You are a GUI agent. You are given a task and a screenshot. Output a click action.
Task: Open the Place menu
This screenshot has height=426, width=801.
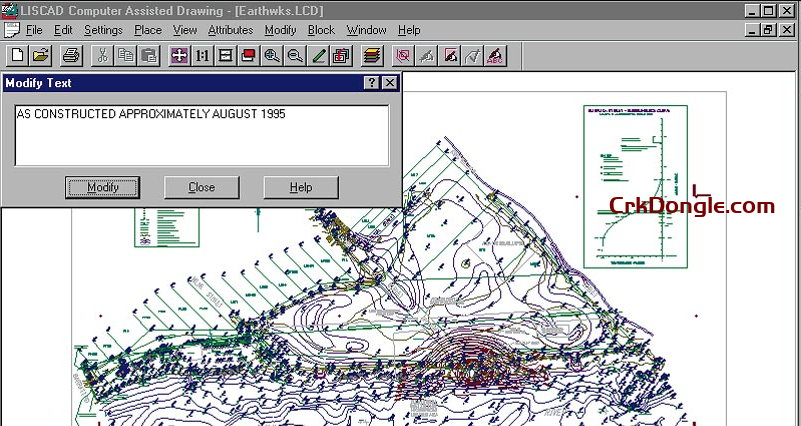(148, 30)
